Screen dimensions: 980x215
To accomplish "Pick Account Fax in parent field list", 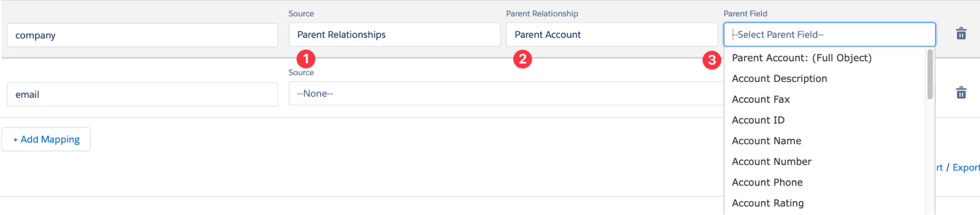I will tap(760, 100).
